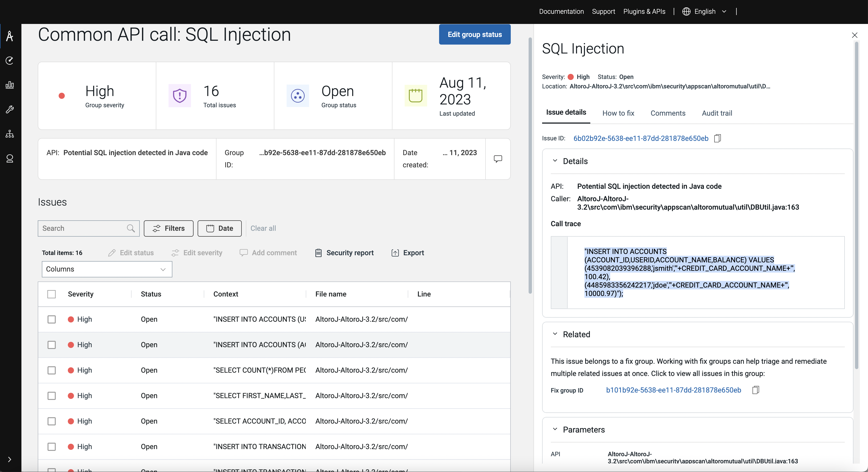Expand sidebar with bottom arrow

[x=10, y=459]
